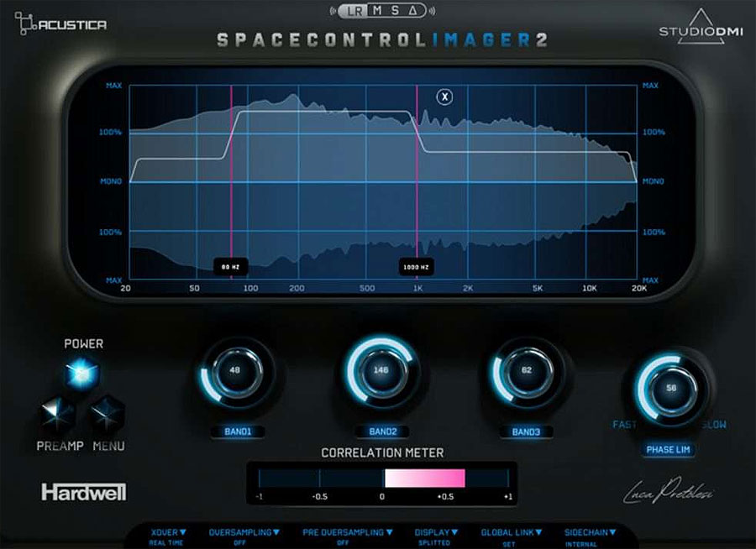This screenshot has width=756, height=549.
Task: Select M (mid) monitoring mode
Action: click(377, 11)
